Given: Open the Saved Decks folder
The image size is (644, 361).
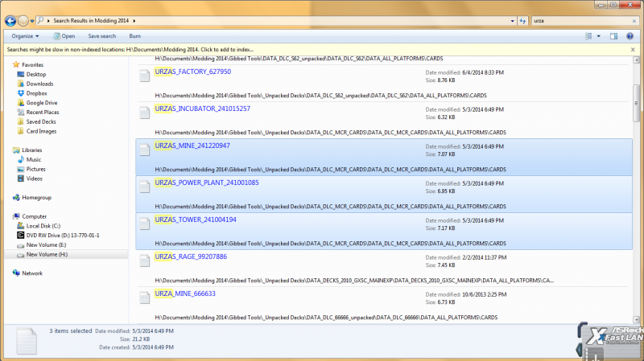Looking at the screenshot, I should [41, 121].
